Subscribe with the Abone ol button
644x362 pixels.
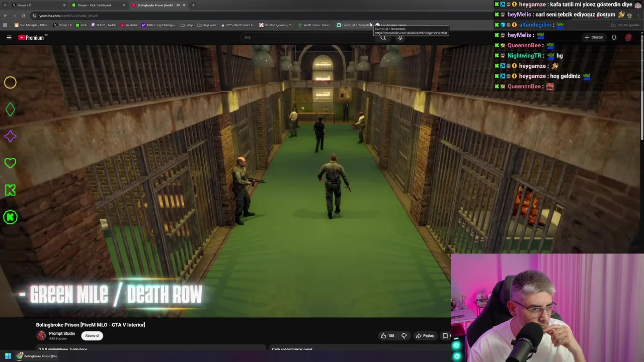click(92, 336)
